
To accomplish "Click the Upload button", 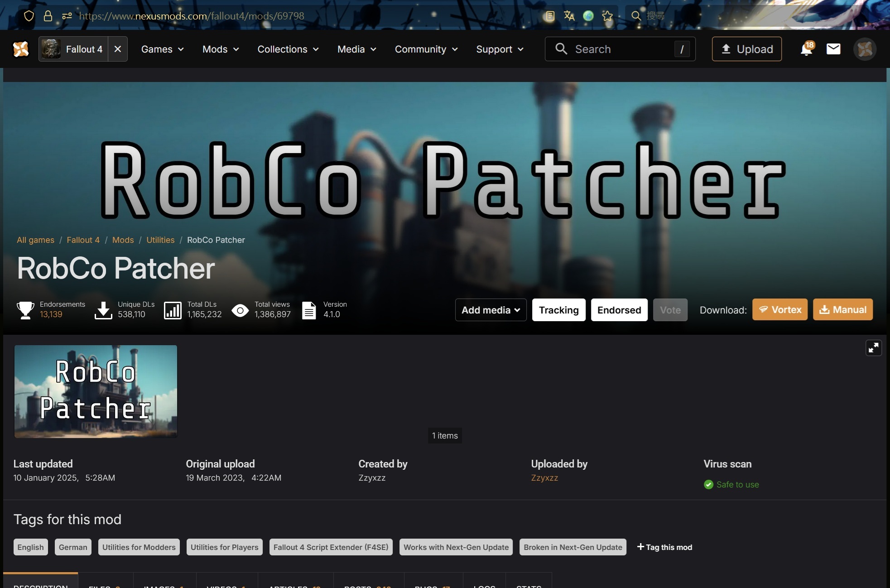I will 746,49.
